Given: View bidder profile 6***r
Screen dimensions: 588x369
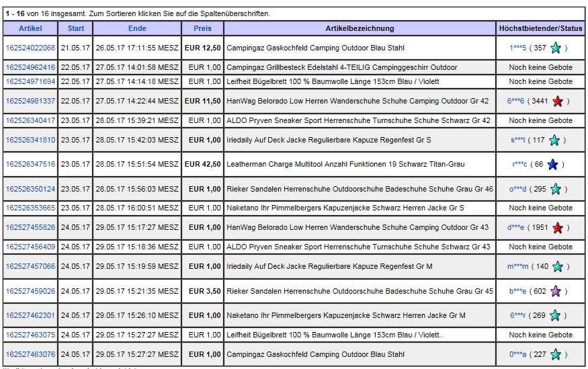Looking at the screenshot, I should (518, 315).
